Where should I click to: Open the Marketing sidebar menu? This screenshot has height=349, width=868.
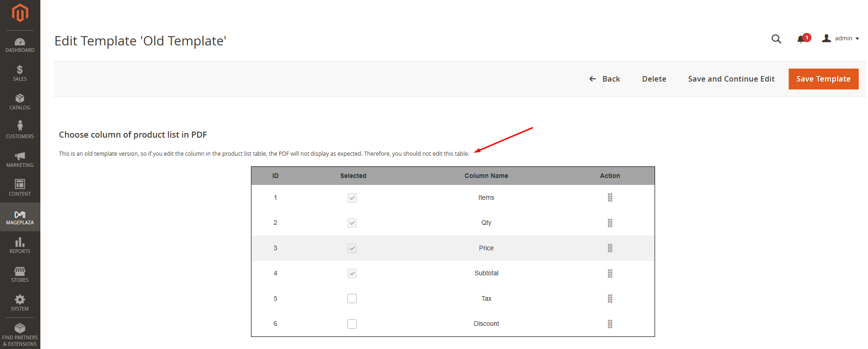point(20,159)
